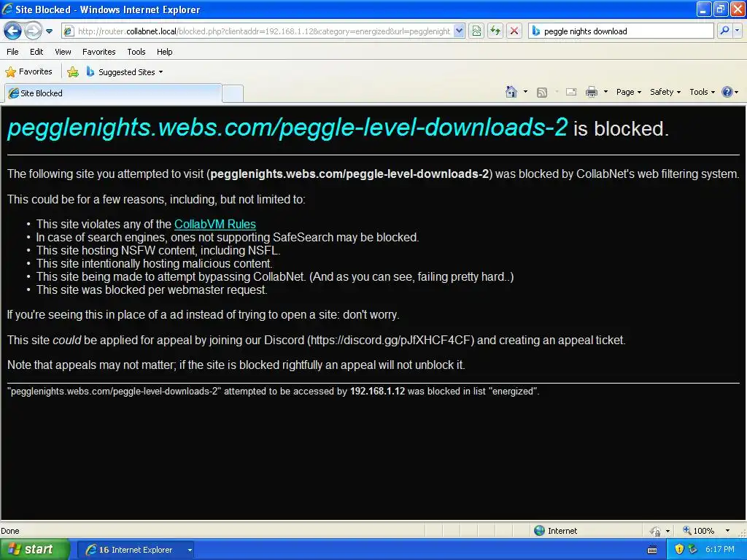Open the File menu
The image size is (747, 560).
(x=13, y=52)
